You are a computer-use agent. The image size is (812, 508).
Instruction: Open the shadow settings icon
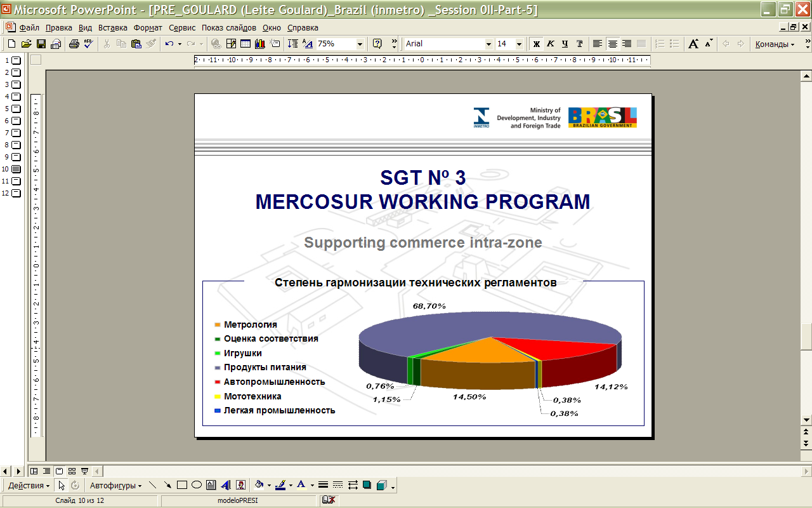click(x=367, y=485)
